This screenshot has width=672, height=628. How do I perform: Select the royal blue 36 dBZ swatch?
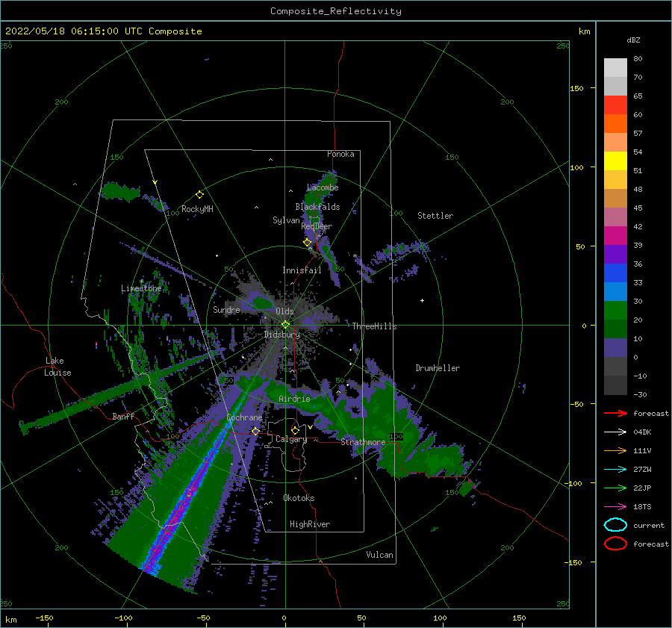(x=615, y=273)
